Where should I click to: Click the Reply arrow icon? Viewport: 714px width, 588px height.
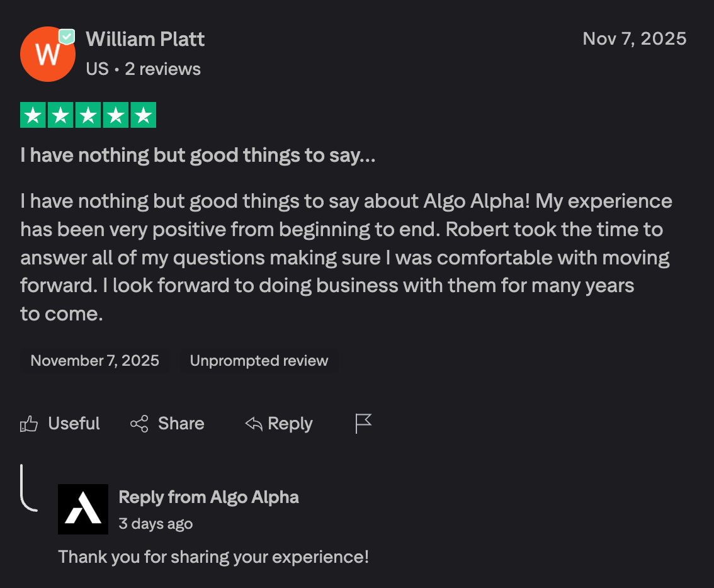pyautogui.click(x=253, y=424)
